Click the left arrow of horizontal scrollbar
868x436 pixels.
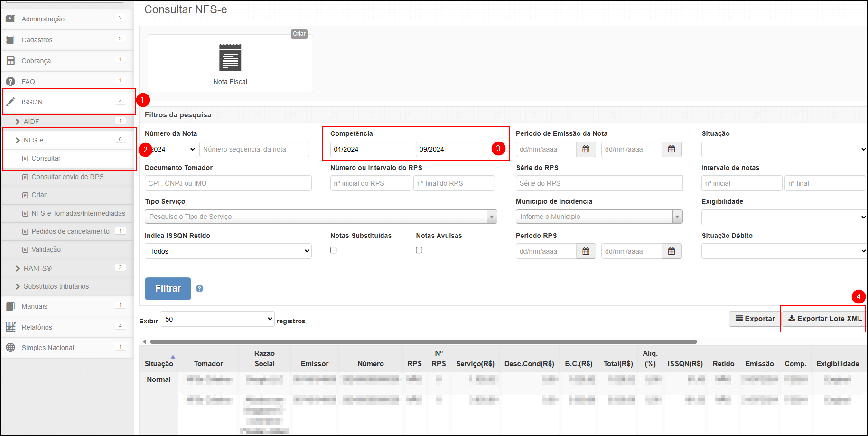pyautogui.click(x=145, y=341)
